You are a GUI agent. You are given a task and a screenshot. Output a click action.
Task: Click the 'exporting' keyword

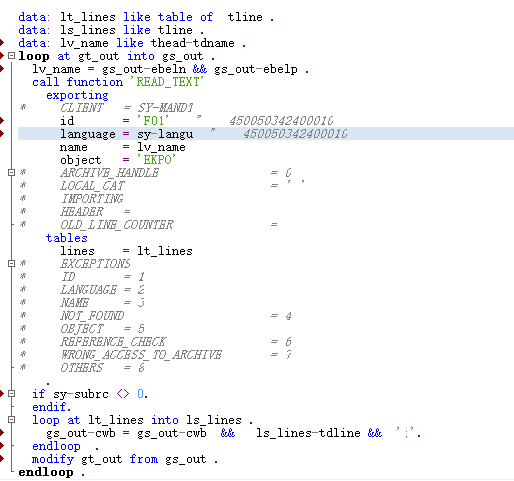click(77, 95)
